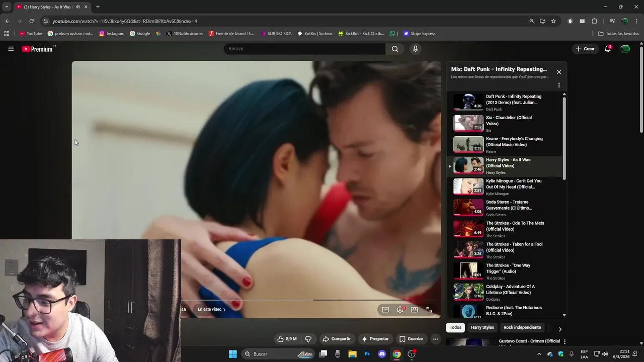Open Chrome three-dot menu
Viewport: 644px width, 362px height.
coord(637,21)
